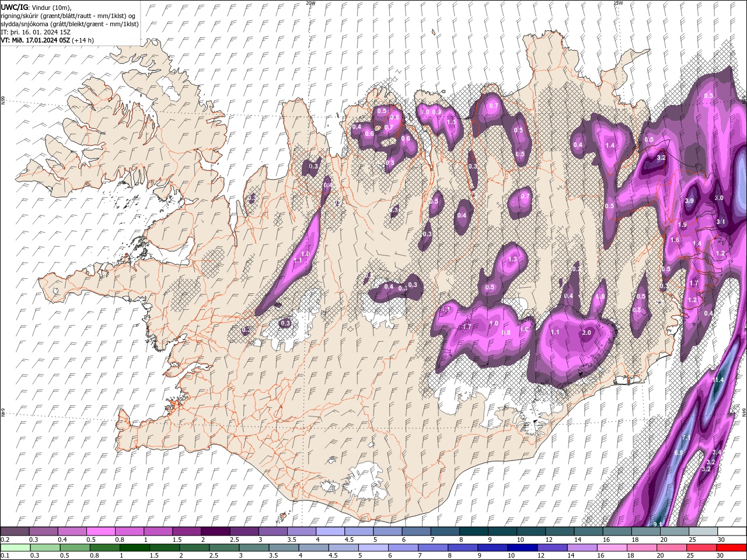Select the '3.9' value in the east
The width and height of the screenshot is (747, 560).
[689, 201]
